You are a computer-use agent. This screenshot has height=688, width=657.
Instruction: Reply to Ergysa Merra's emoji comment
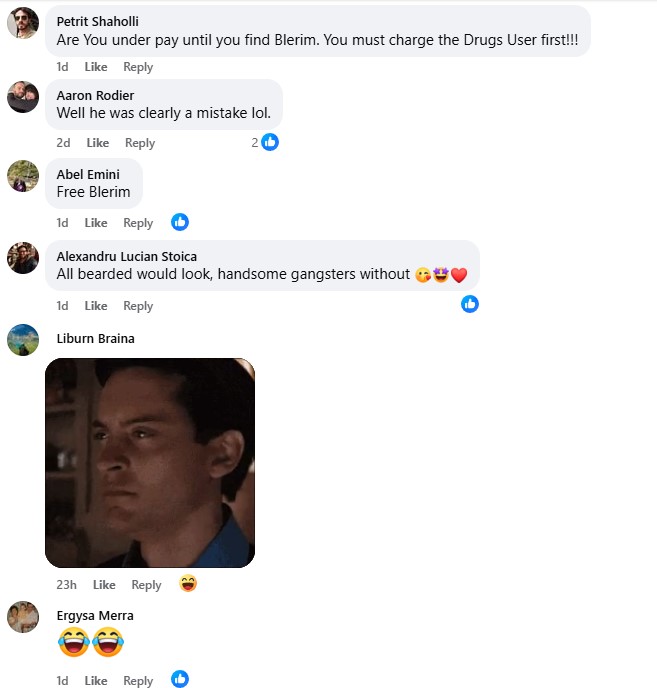pos(138,681)
